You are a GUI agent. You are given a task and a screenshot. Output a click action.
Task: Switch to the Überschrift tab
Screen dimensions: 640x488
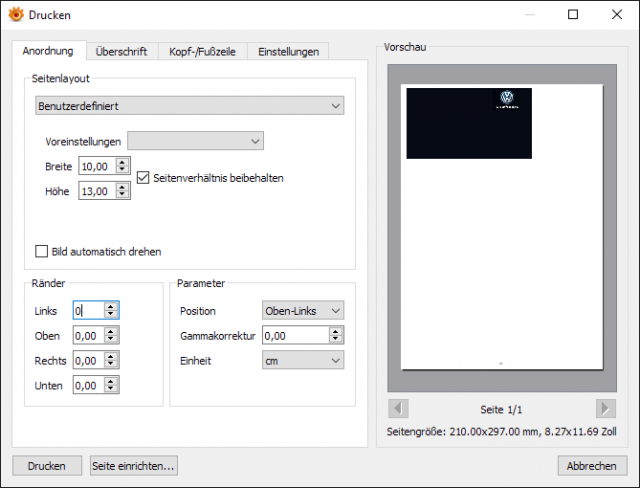tap(121, 52)
